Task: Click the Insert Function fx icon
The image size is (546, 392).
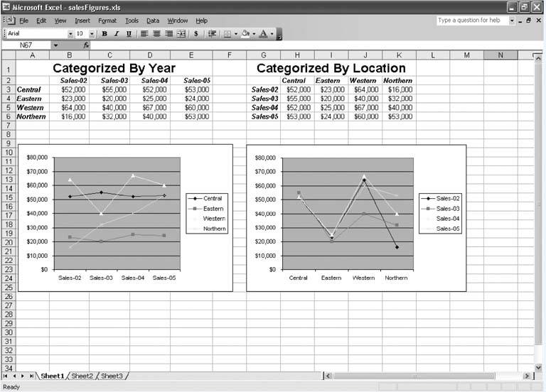Action: pos(86,45)
